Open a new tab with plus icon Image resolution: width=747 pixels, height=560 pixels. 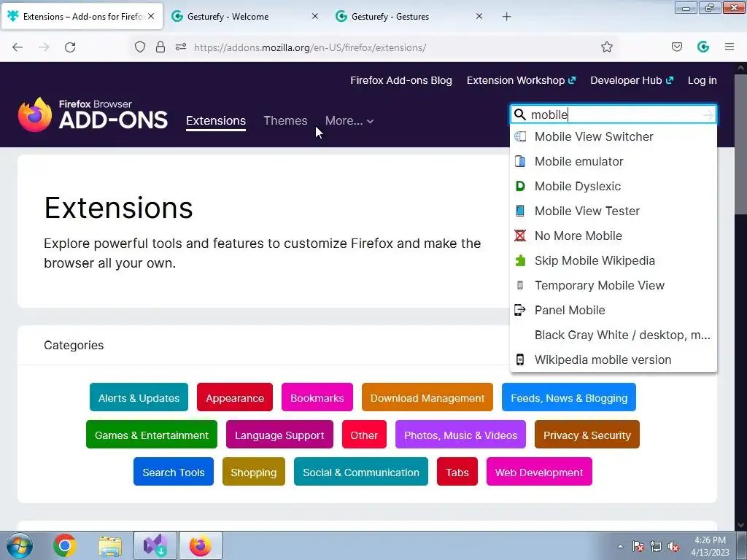coord(507,17)
